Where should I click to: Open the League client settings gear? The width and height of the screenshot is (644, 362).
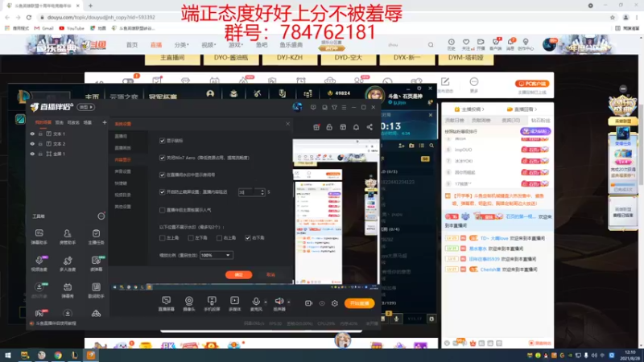(x=419, y=88)
